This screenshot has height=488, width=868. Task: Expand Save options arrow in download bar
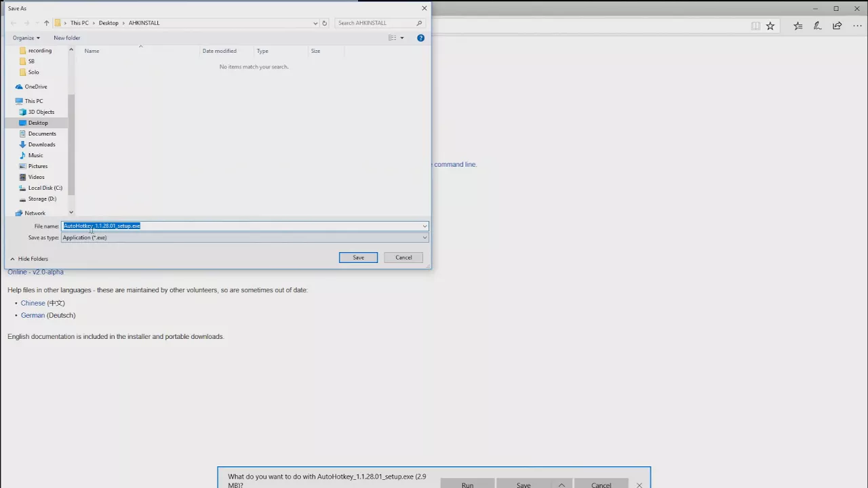561,485
